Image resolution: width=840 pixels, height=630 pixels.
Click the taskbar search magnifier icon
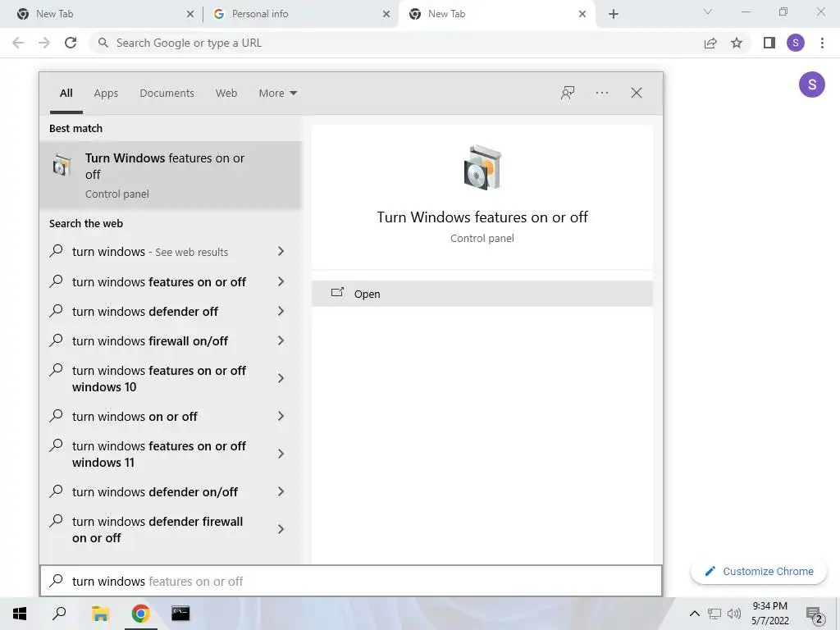59,614
